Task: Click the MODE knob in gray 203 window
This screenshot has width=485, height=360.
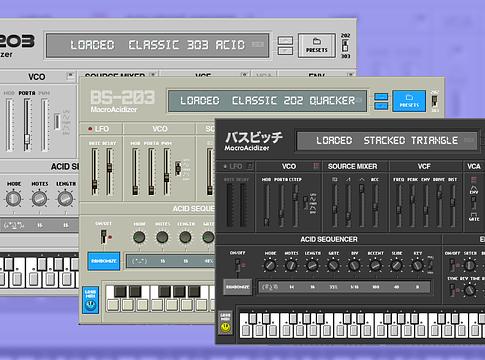Action: [14, 199]
